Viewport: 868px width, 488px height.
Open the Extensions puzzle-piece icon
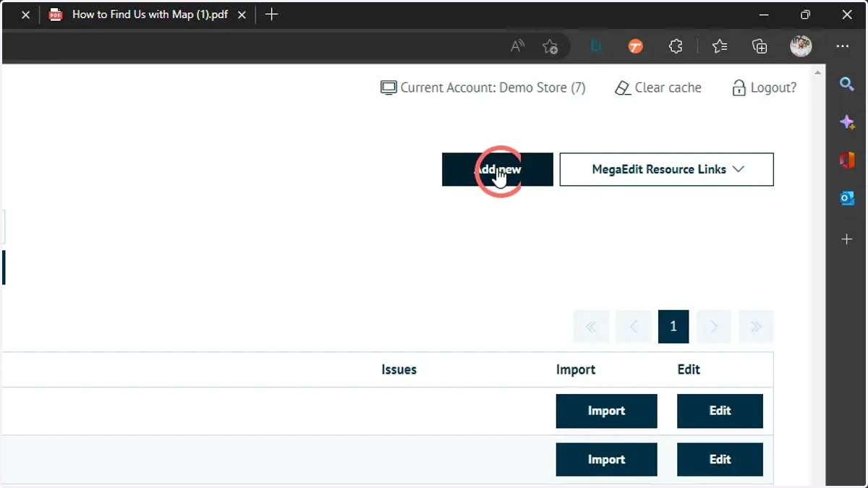(676, 46)
